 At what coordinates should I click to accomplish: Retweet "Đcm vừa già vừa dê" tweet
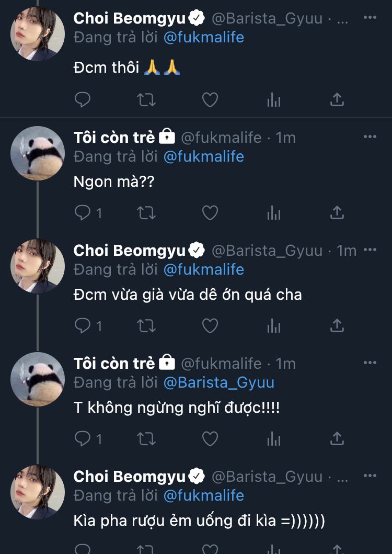[146, 325]
